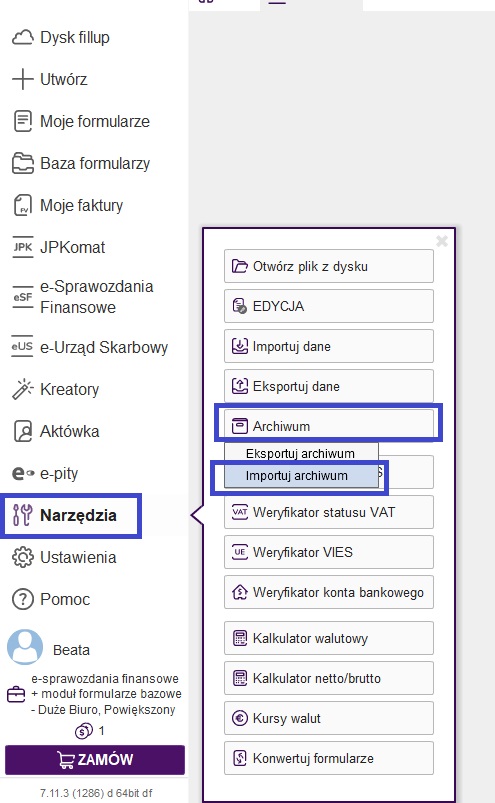The height and width of the screenshot is (803, 495).
Task: Open Ustawienia gear icon
Action: [x=23, y=557]
